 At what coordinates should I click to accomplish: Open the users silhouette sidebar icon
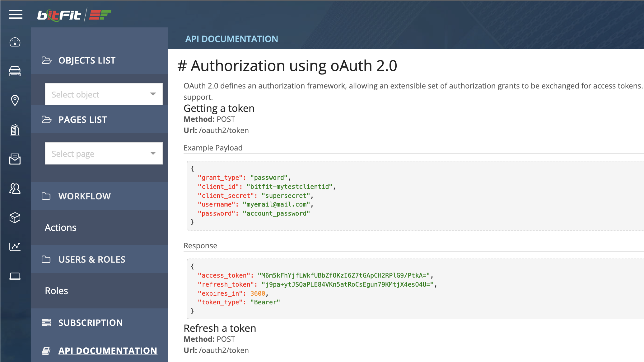pyautogui.click(x=15, y=188)
